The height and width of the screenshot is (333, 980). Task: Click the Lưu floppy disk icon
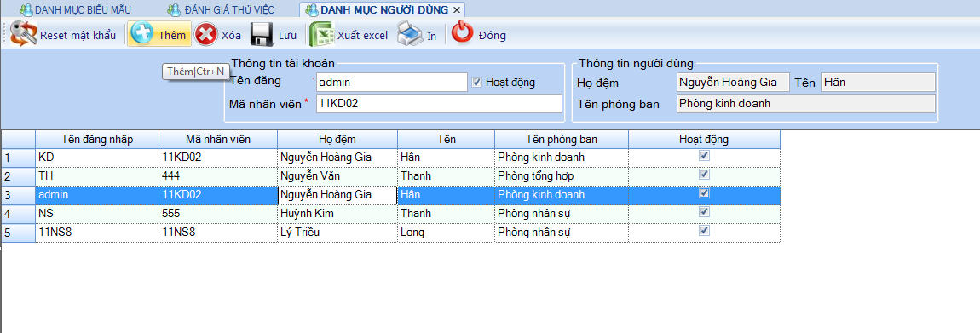coord(262,34)
